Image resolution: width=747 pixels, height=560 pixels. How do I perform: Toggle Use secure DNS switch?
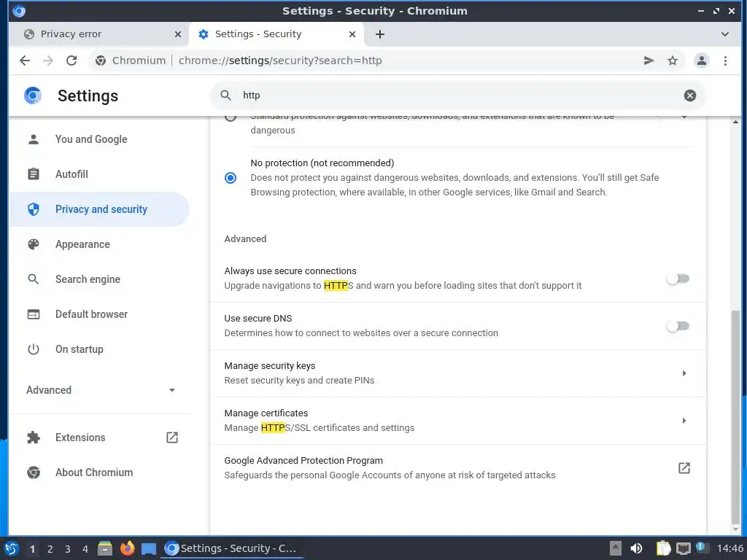pos(678,326)
